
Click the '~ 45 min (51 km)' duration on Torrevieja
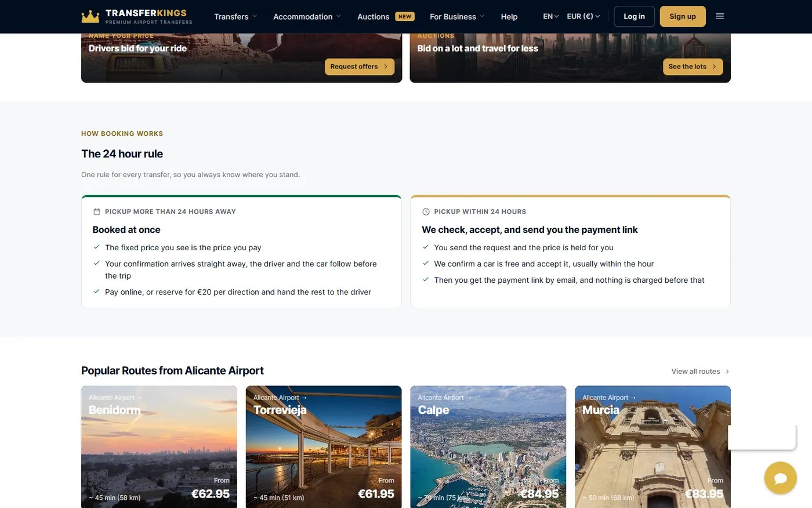tap(279, 498)
